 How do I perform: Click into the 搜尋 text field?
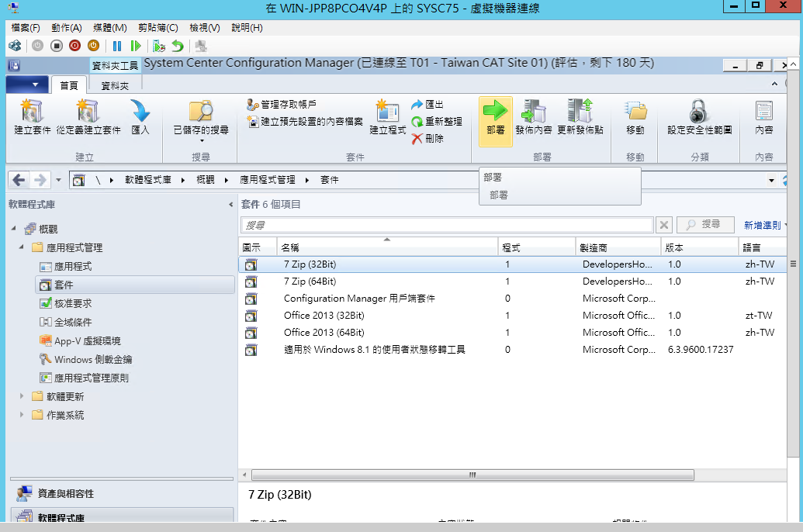coord(447,225)
